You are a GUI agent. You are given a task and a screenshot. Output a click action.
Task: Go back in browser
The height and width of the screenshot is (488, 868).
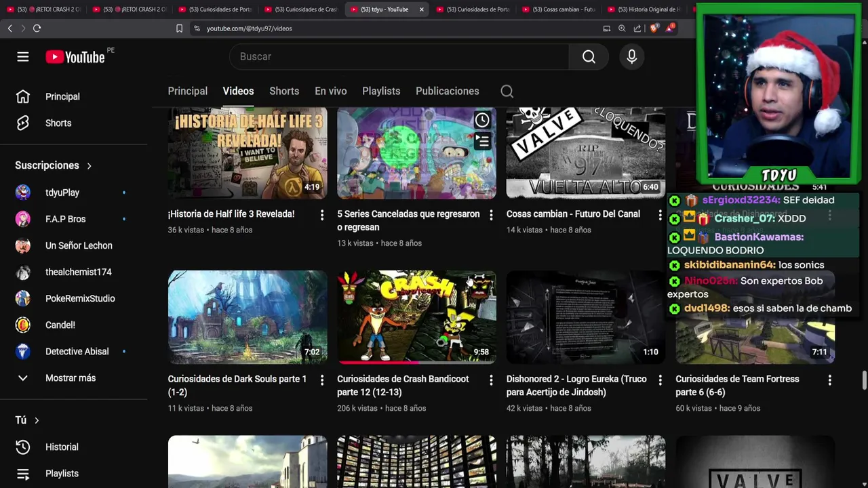click(9, 28)
